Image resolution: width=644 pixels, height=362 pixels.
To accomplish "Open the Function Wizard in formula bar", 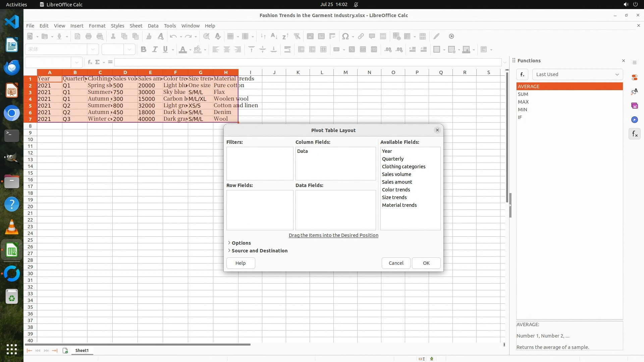I will click(x=90, y=62).
